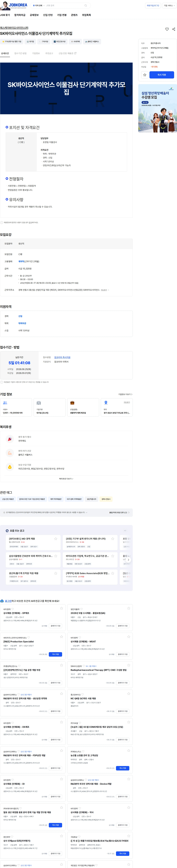Image resolution: width=177 pixels, height=868 pixels.
Task: Click the 요즘 뜨는 공고 header icon
Action: point(7,531)
